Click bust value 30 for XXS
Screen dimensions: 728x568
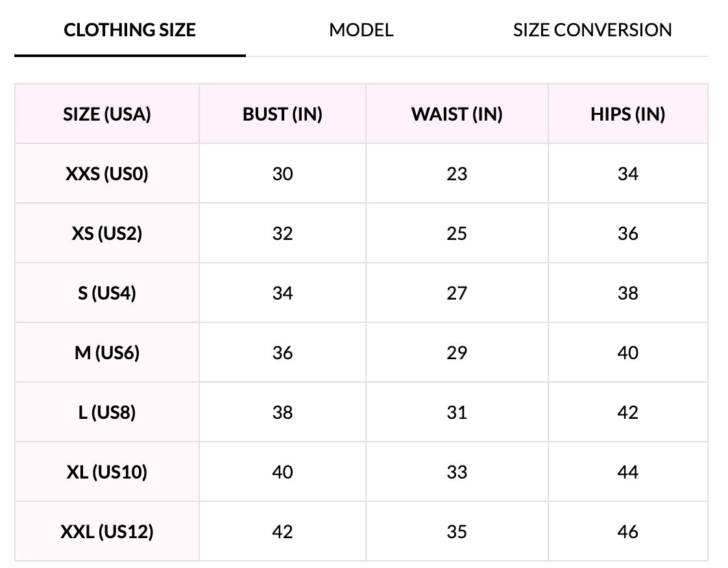pyautogui.click(x=282, y=174)
